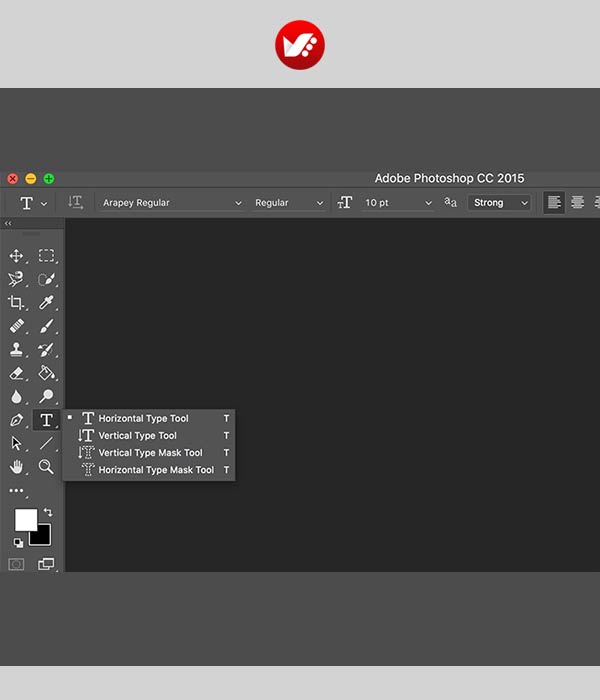
Task: Select the Quick Selection tool
Action: point(46,279)
